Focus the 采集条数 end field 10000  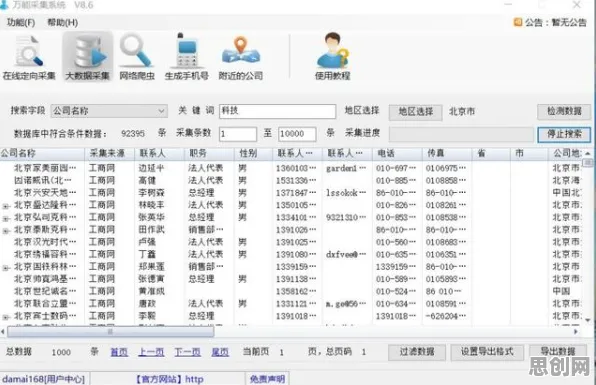pos(297,134)
